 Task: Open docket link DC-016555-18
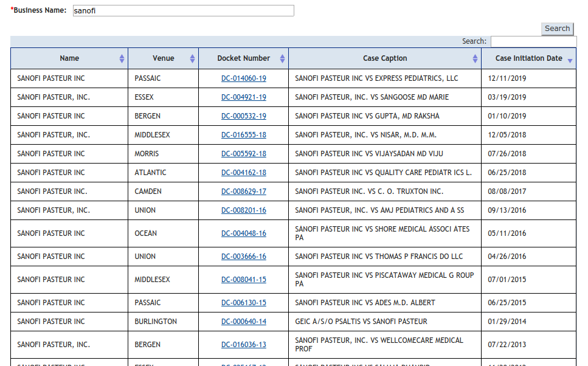click(x=244, y=134)
